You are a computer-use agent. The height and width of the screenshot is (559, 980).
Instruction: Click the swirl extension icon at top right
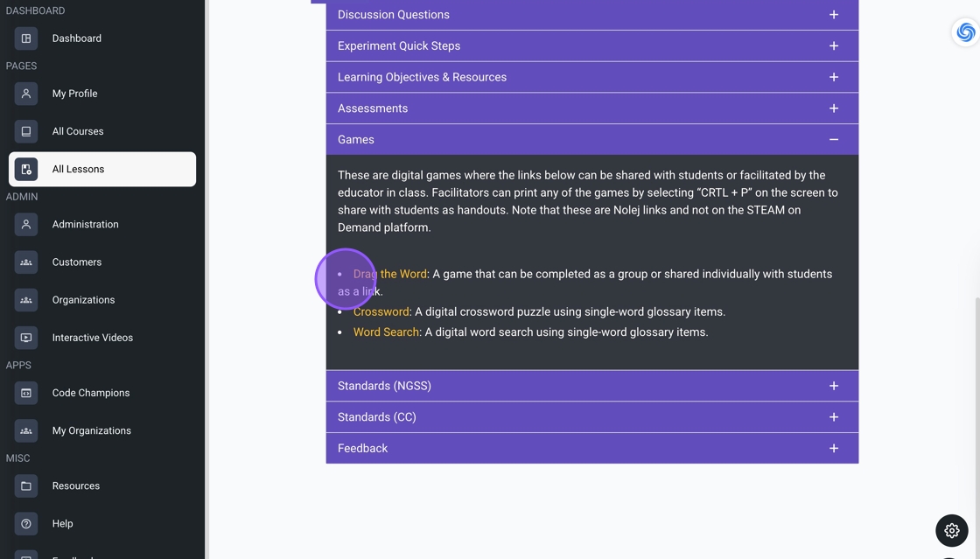(965, 32)
